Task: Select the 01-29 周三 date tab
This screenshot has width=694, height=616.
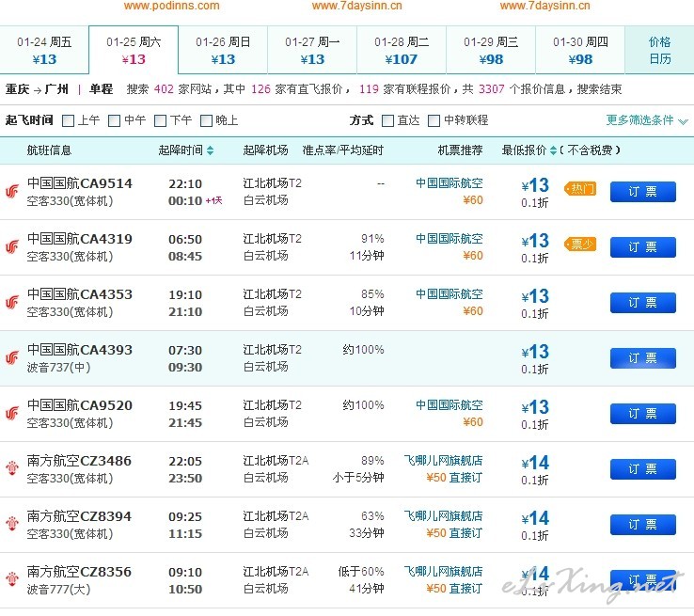Action: click(491, 50)
